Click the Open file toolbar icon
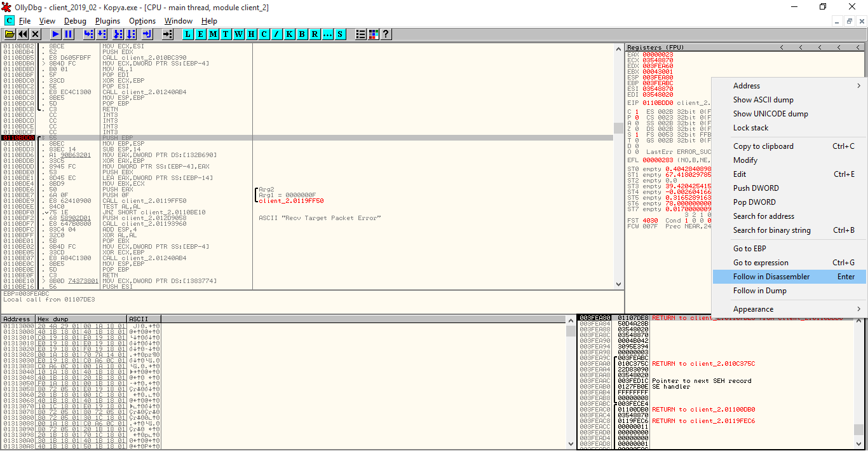This screenshot has width=868, height=451. pos(10,34)
